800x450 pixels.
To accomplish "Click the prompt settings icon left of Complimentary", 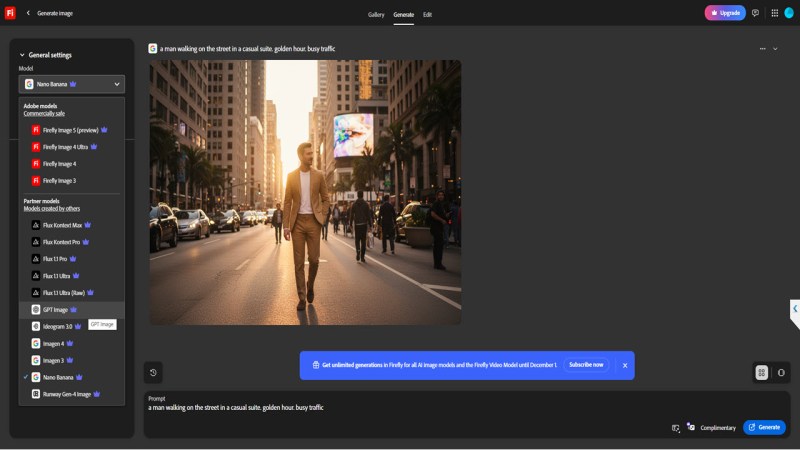I will (x=676, y=427).
